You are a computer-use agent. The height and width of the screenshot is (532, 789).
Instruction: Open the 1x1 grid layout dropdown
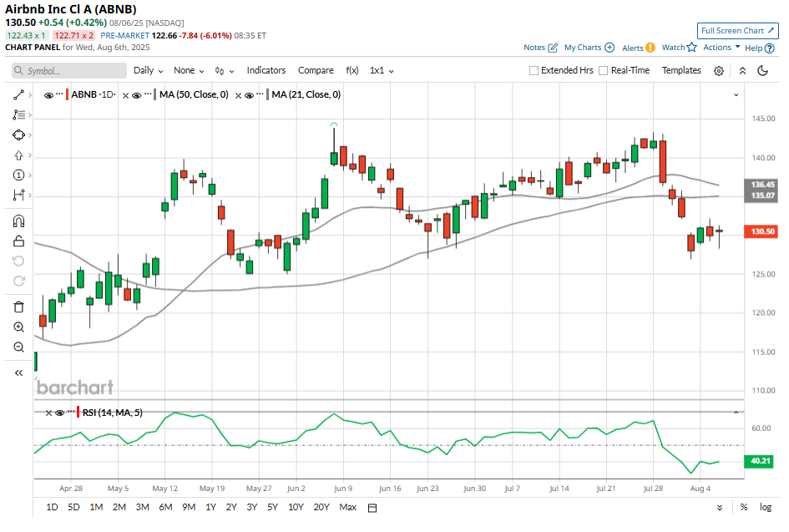coord(382,70)
